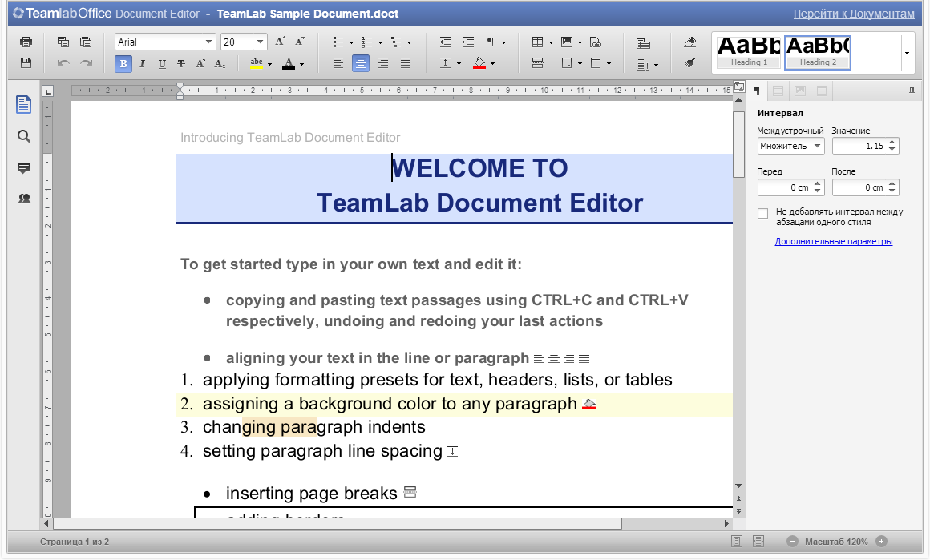Click the Save floppy disk icon
Viewport: 930px width, 560px height.
pos(26,62)
